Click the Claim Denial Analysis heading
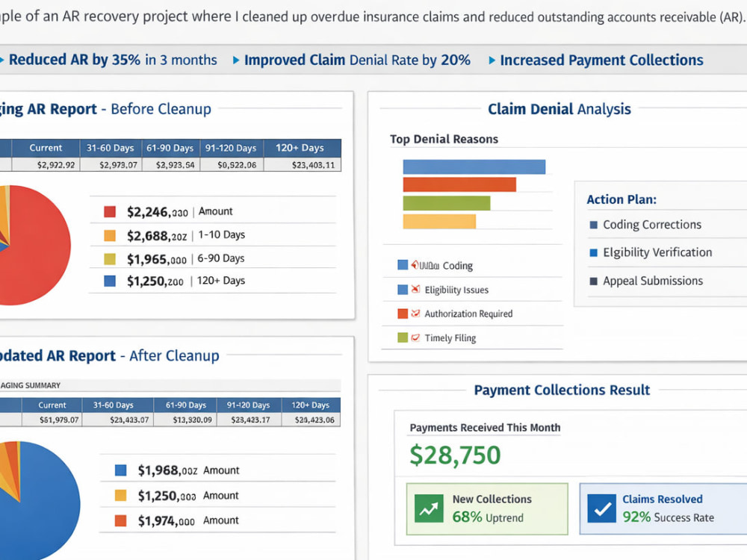 pyautogui.click(x=560, y=109)
